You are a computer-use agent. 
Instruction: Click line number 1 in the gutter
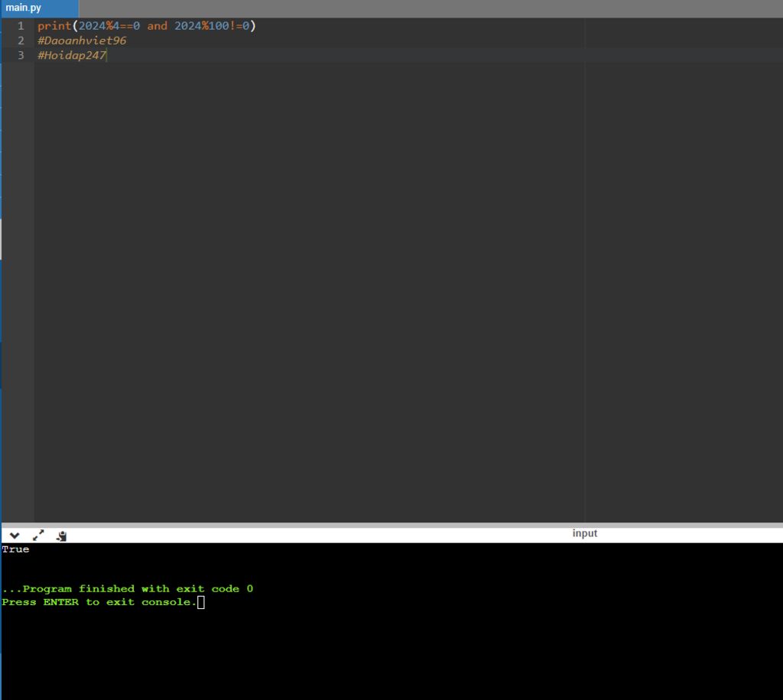[x=21, y=26]
